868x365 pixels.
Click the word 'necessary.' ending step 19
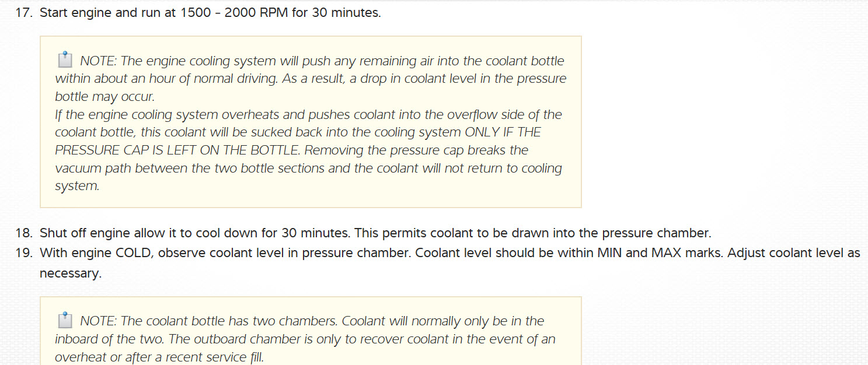coord(70,273)
